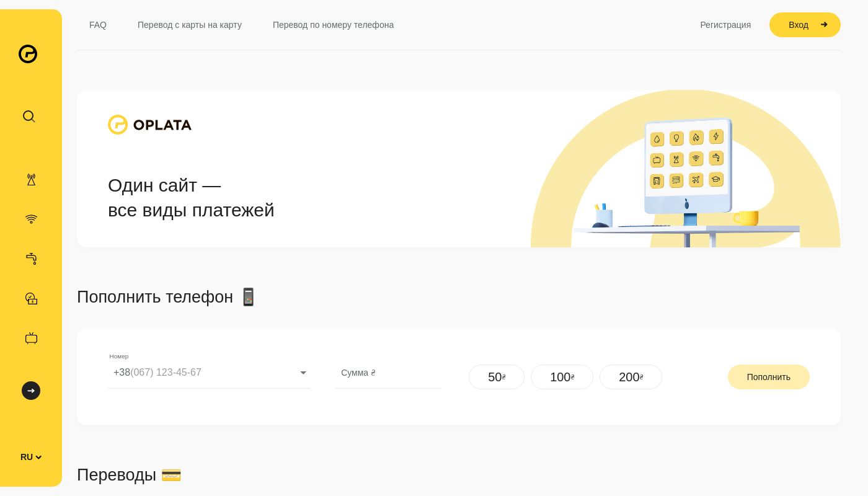
Task: Click the OPLATA banner logo
Action: click(x=149, y=125)
